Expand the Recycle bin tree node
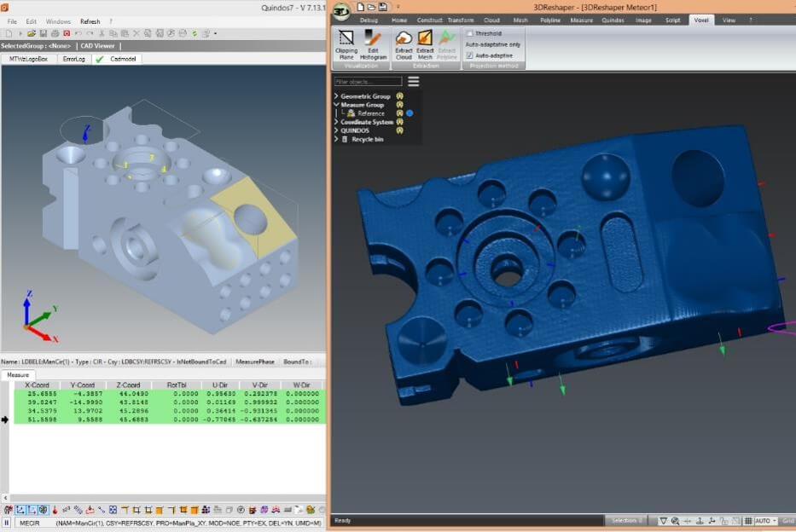This screenshot has height=532, width=796. [x=336, y=139]
